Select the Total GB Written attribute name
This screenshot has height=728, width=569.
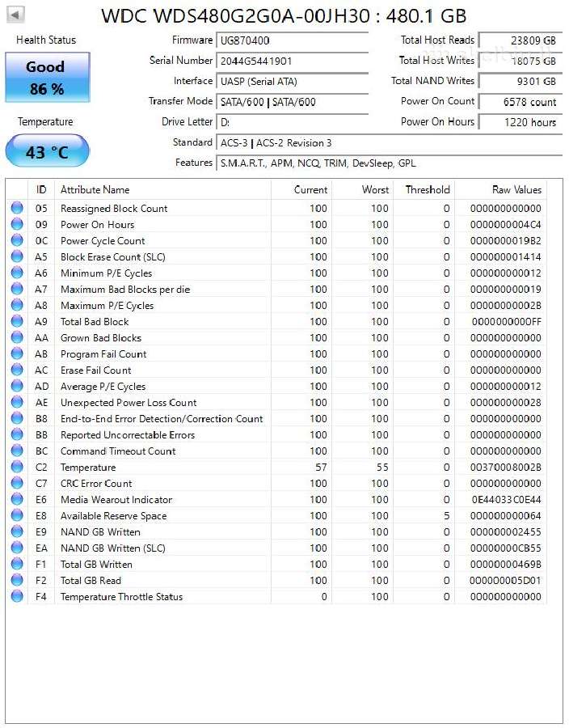tap(96, 564)
